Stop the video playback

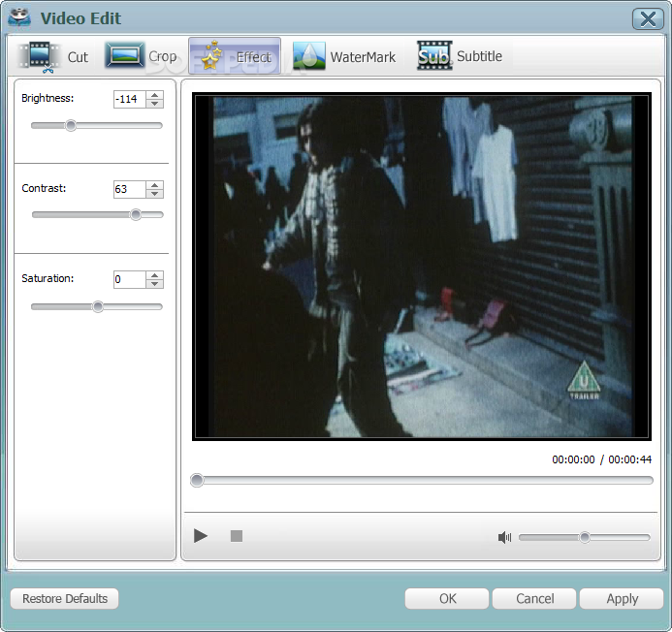237,536
